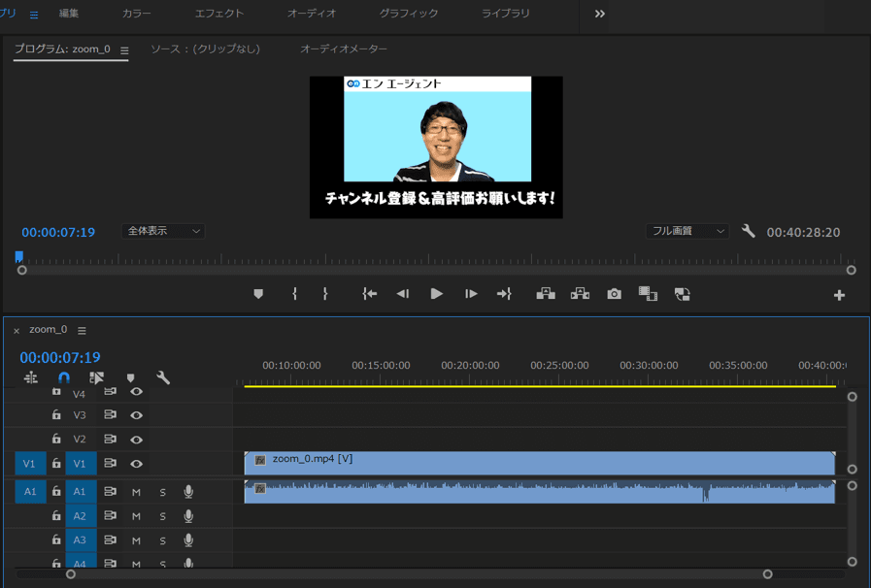Solo the A2 audio track
The image size is (871, 588).
tap(162, 516)
